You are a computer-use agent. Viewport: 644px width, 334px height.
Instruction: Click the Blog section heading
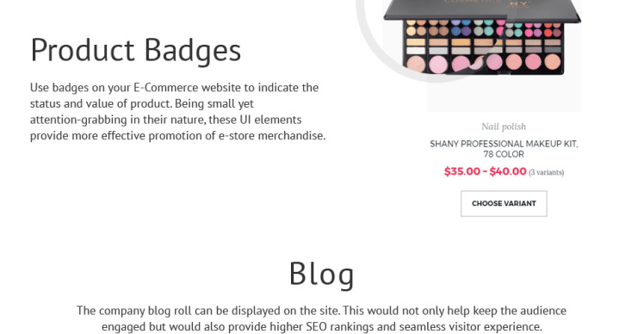tap(322, 274)
